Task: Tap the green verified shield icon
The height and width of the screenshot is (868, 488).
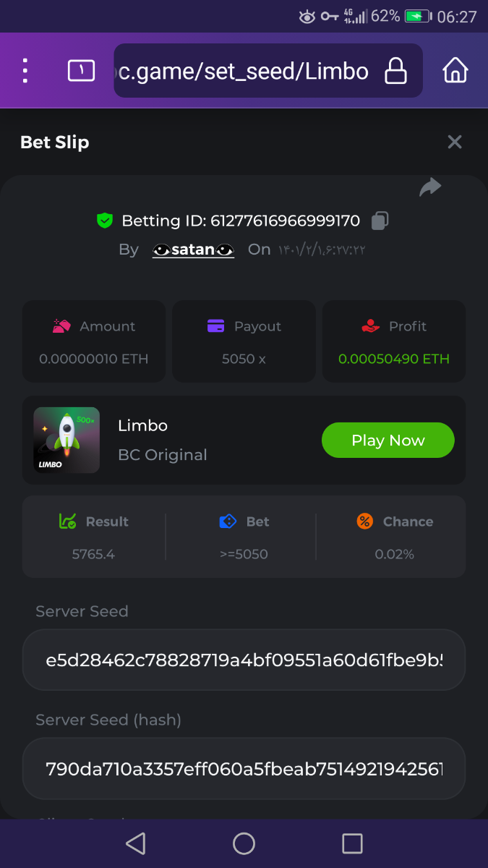Action: pyautogui.click(x=106, y=221)
